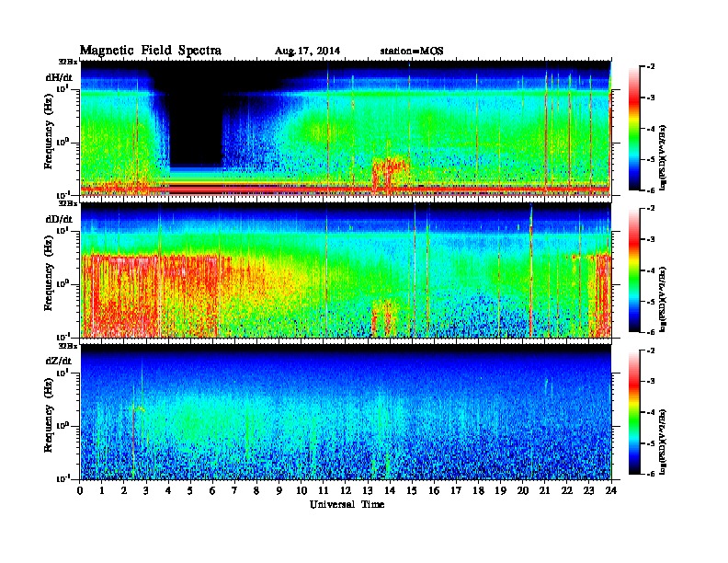Image resolution: width=728 pixels, height=563 pixels.
Task: Click the dZ/dt spectrogram plot area
Action: [346, 412]
